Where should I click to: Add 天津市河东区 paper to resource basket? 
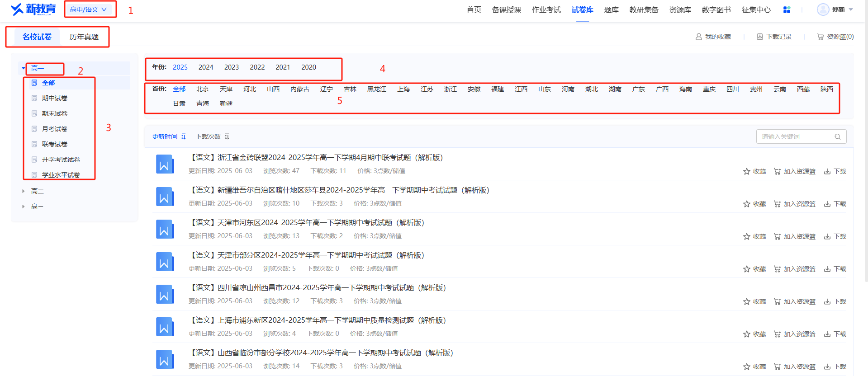point(795,236)
